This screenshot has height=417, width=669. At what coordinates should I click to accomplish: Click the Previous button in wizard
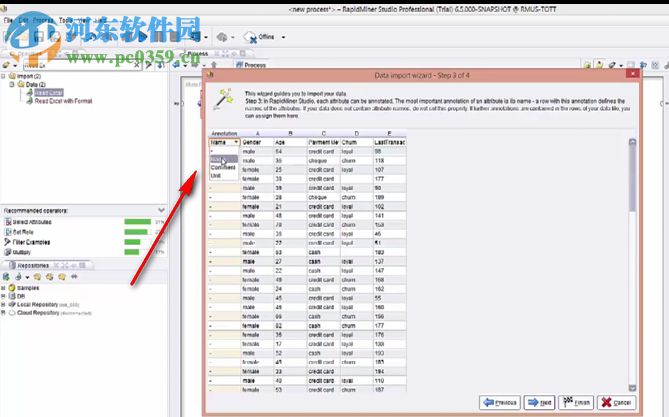(500, 402)
